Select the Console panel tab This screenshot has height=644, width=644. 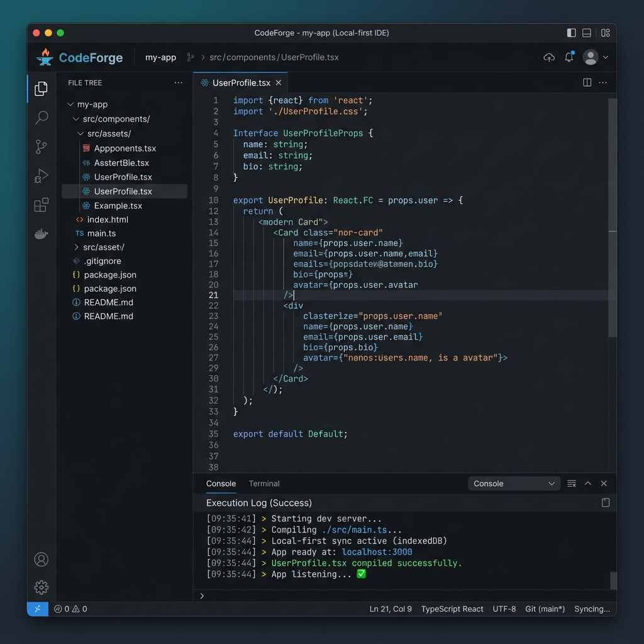(x=221, y=484)
